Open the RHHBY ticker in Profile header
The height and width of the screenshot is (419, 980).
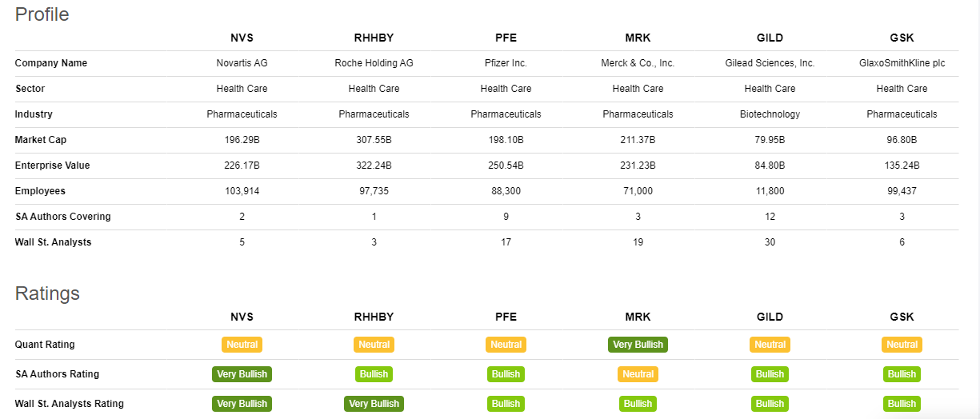click(x=374, y=38)
